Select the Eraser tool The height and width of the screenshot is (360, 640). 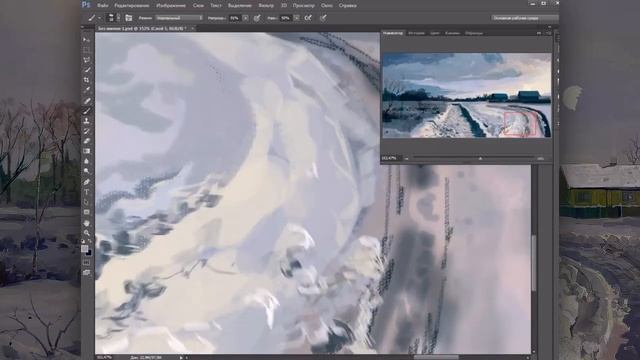(87, 141)
